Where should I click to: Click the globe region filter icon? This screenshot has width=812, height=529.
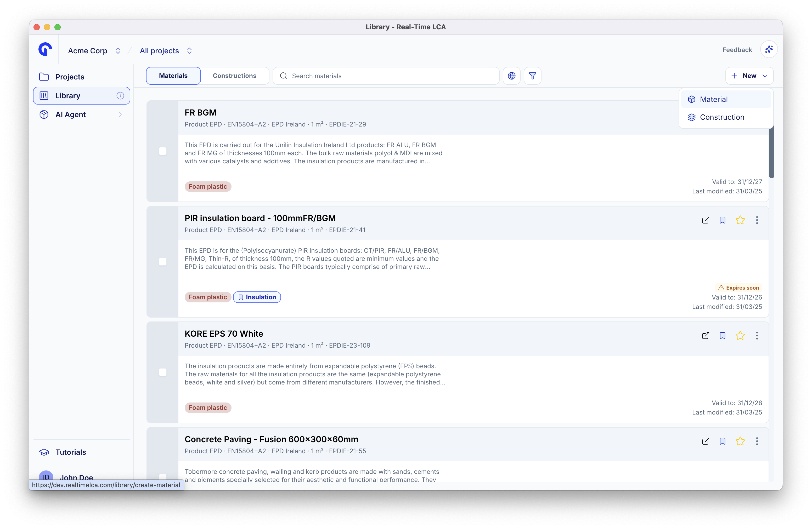(x=511, y=76)
